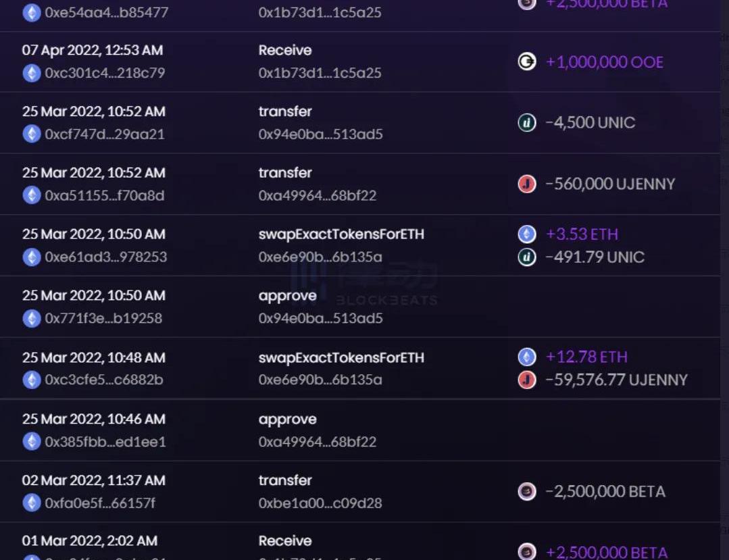Click the 02 Mar 2022, 11:37 AM timestamp
Screen dimensions: 729x560
point(93,480)
